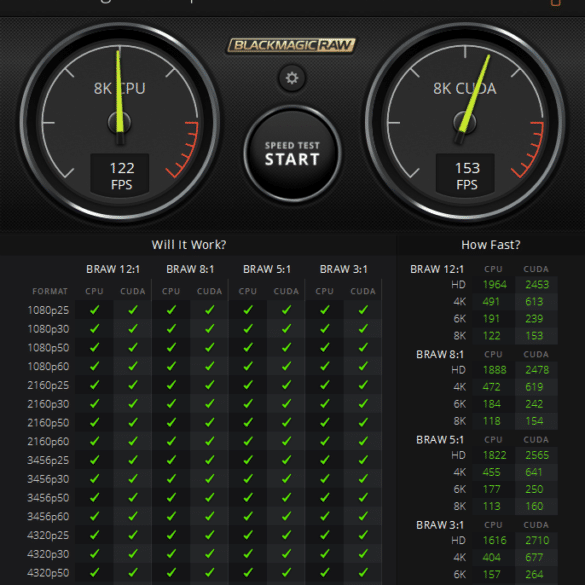Click BRAW 12:1 label in How Fast panel
This screenshot has height=585, width=585.
[437, 269]
